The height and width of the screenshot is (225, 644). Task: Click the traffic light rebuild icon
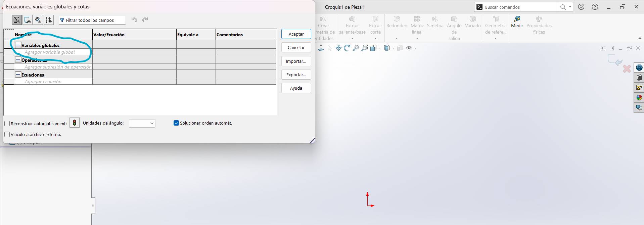pyautogui.click(x=75, y=123)
